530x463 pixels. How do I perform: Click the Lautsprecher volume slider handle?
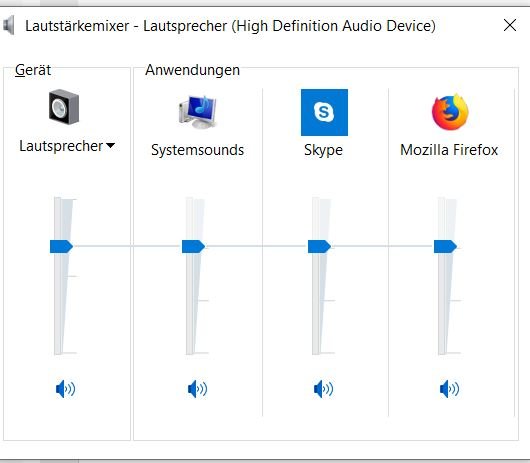pyautogui.click(x=62, y=246)
